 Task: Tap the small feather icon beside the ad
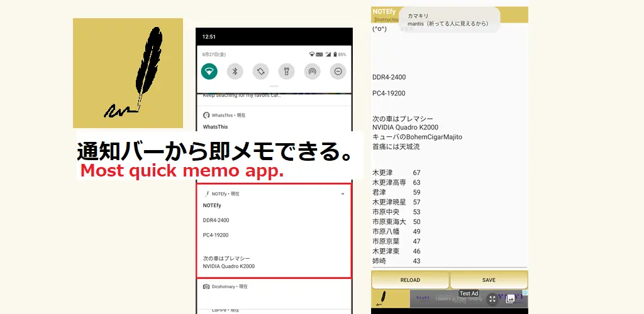pos(382,299)
